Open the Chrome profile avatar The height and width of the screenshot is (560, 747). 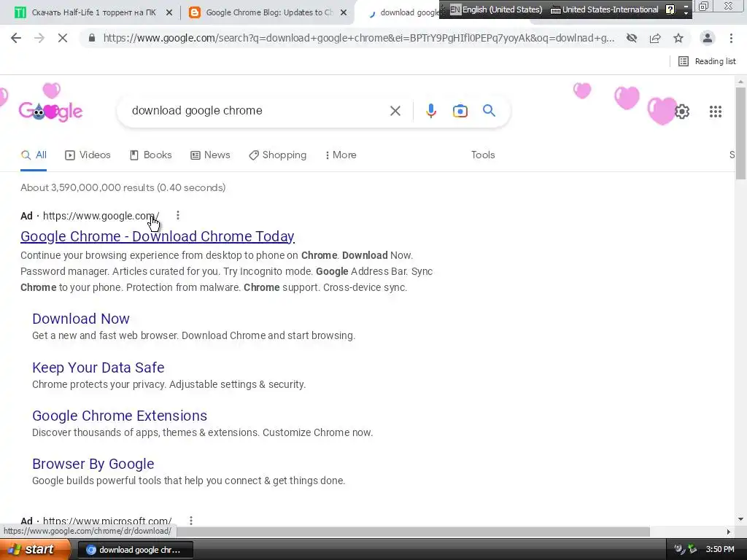pyautogui.click(x=708, y=38)
